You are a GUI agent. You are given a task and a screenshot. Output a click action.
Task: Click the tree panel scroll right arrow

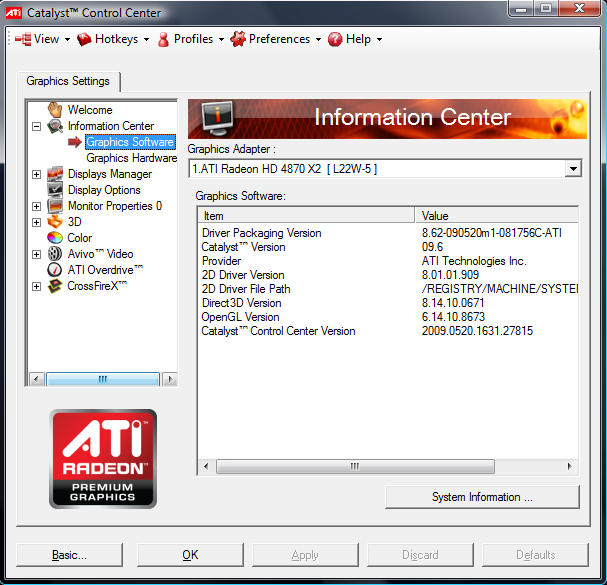(x=170, y=379)
